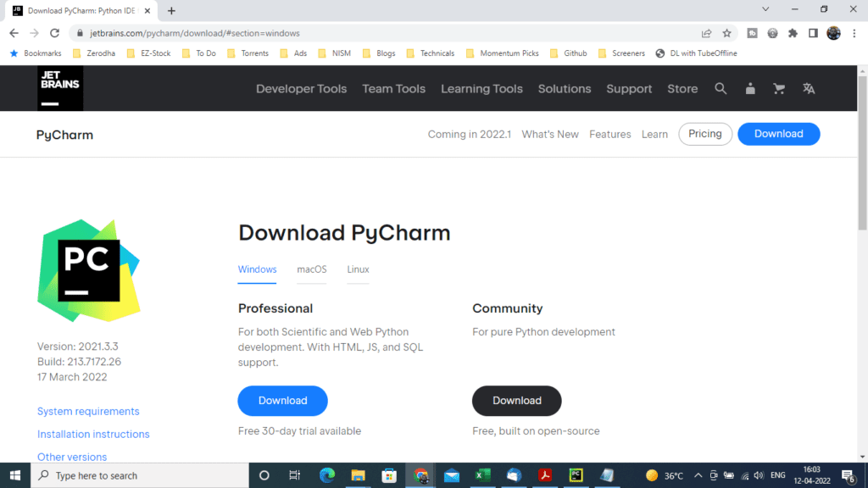Reload the page
Viewport: 868px width, 488px height.
coord(54,33)
